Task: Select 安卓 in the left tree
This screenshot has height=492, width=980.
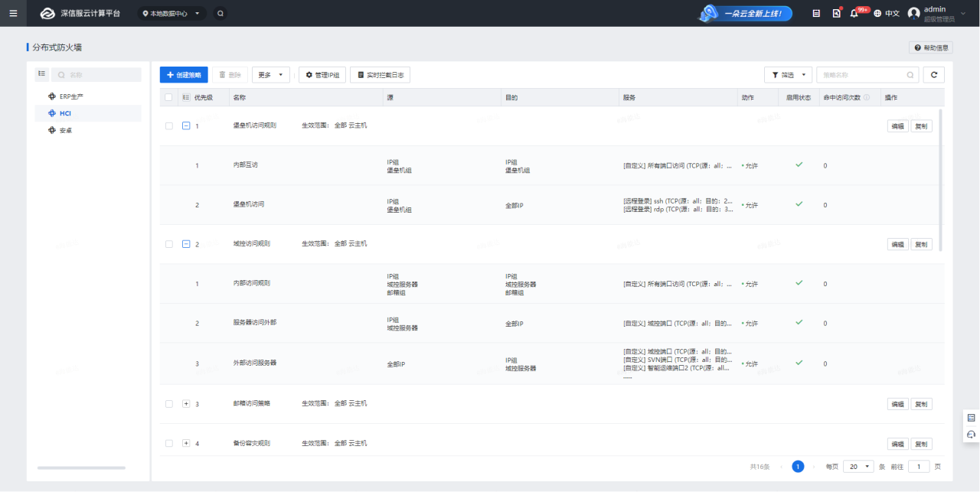Action: (x=66, y=130)
